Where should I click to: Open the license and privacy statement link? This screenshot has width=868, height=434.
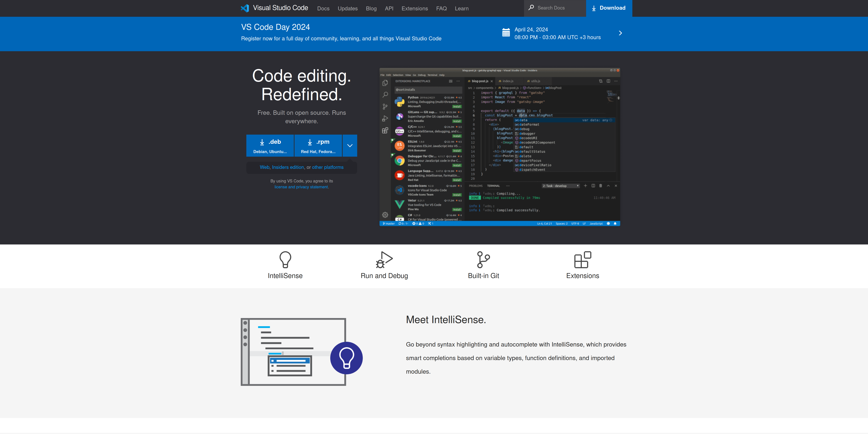[x=301, y=187]
